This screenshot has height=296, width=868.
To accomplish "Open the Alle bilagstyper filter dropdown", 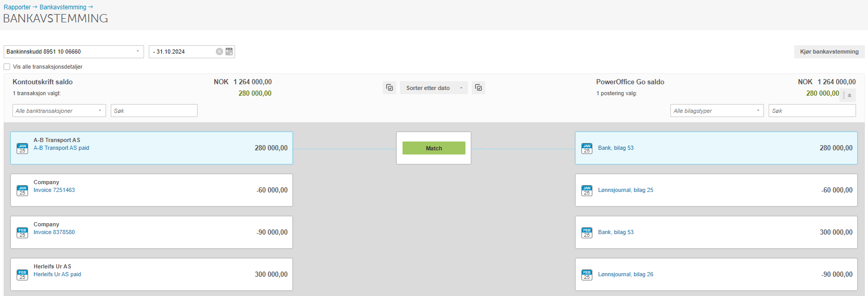I will pos(717,111).
